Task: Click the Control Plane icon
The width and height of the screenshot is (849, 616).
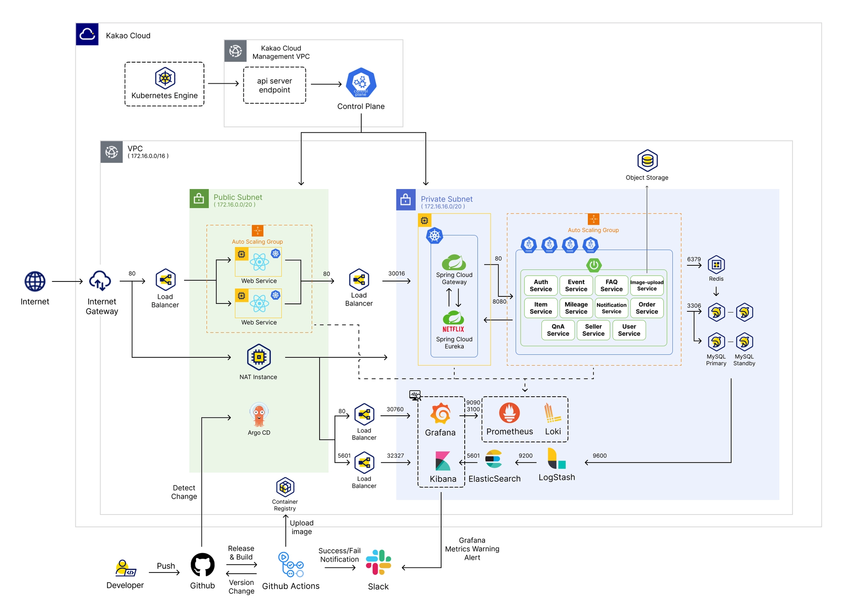Action: pos(361,83)
